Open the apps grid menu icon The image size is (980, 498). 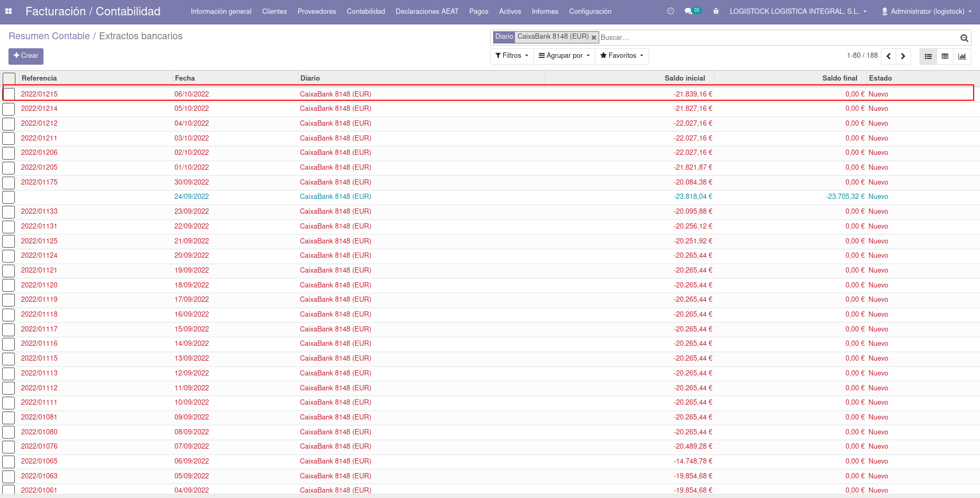coord(8,11)
